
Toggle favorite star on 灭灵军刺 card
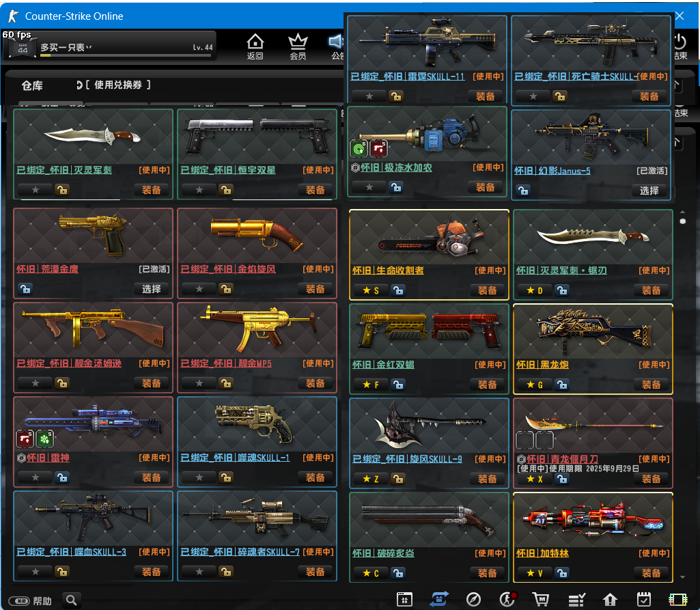(x=36, y=190)
